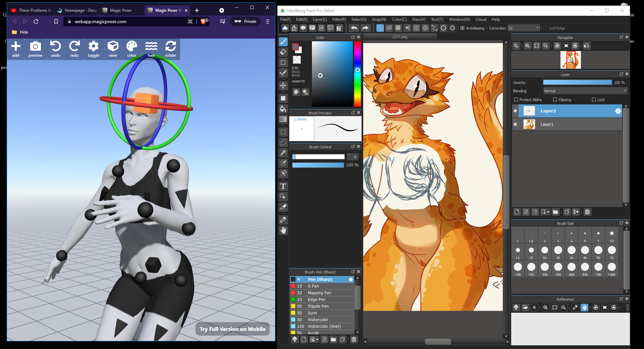The height and width of the screenshot is (349, 644).
Task: Select the Hand tool in left toolbar
Action: [283, 230]
